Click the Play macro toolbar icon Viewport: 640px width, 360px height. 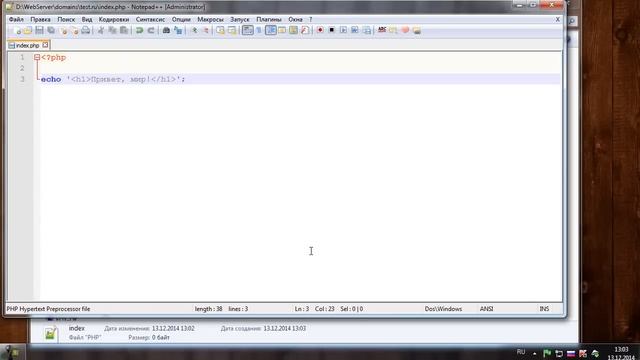click(x=343, y=30)
